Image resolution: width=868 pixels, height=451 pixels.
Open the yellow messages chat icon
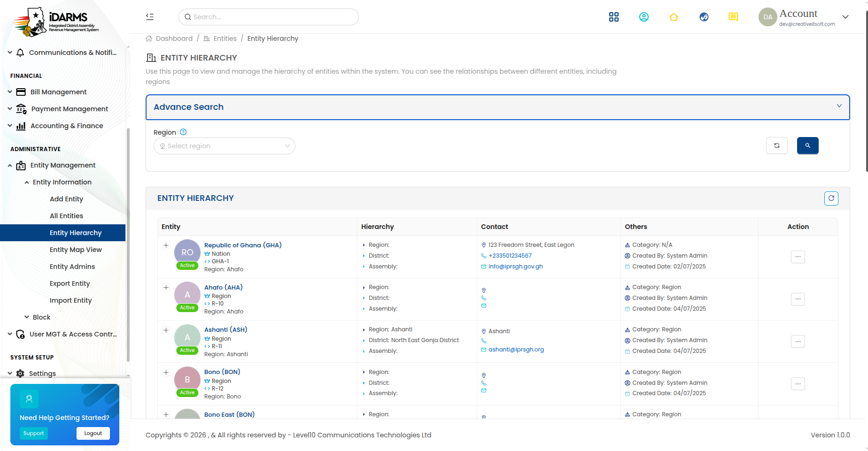(x=733, y=17)
